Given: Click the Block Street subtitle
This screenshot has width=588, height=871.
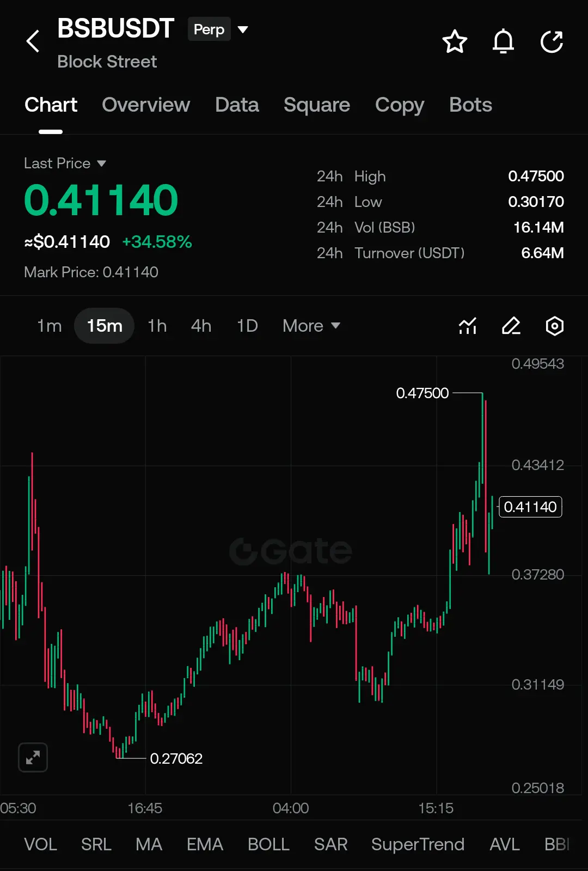Looking at the screenshot, I should [x=107, y=62].
